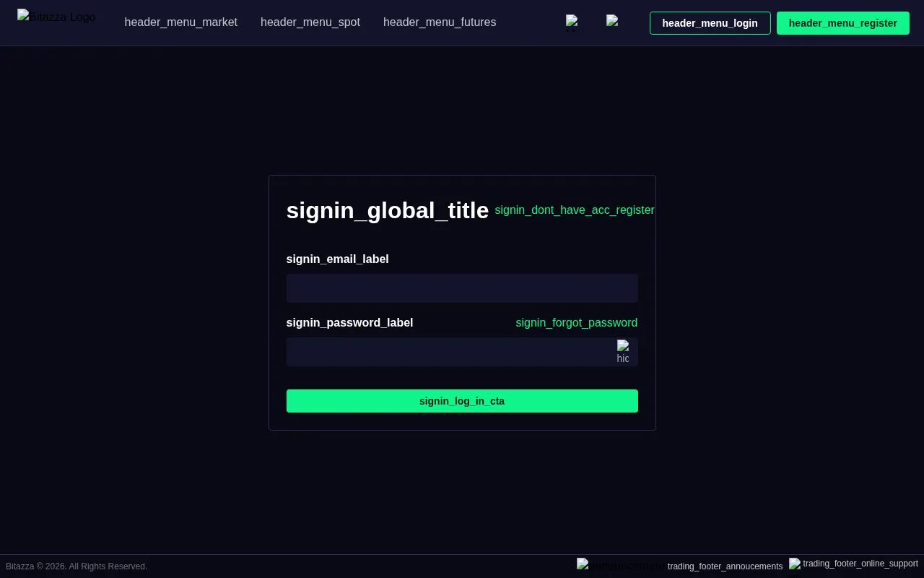Open the header_menu_market menu item
Screen dimensions: 924x578
180,22
